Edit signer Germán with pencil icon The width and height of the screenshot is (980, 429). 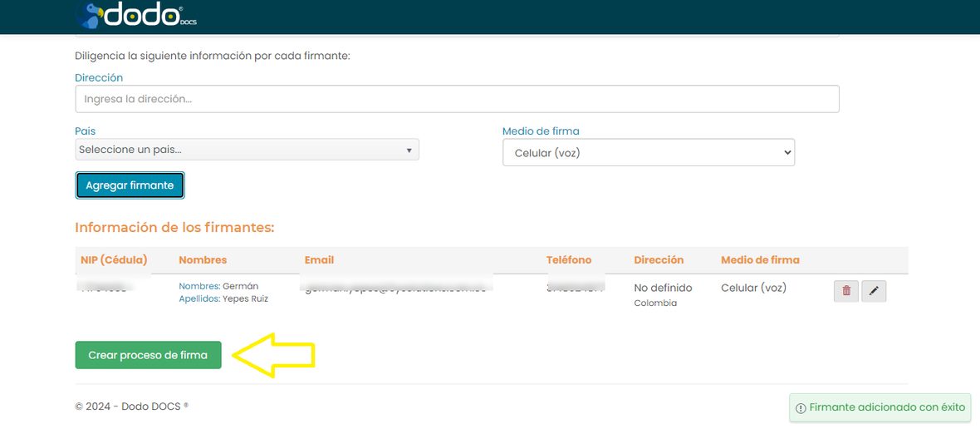click(x=874, y=291)
